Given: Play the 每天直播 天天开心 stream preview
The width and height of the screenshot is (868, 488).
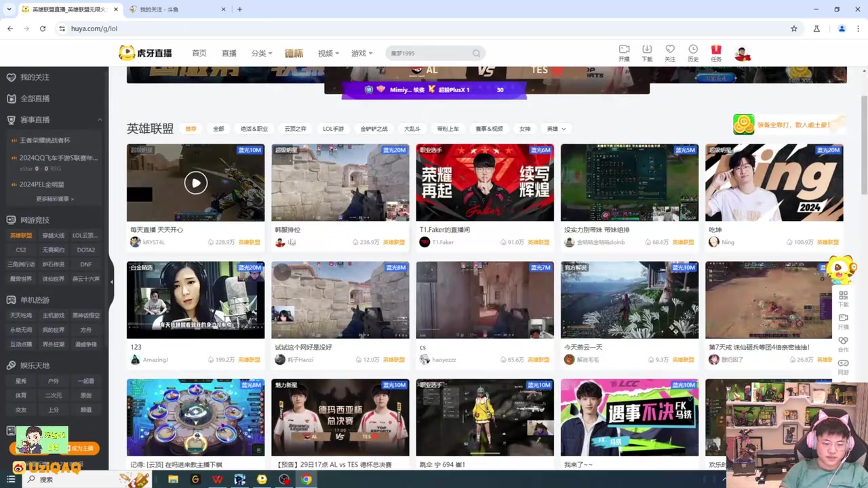Looking at the screenshot, I should [196, 182].
